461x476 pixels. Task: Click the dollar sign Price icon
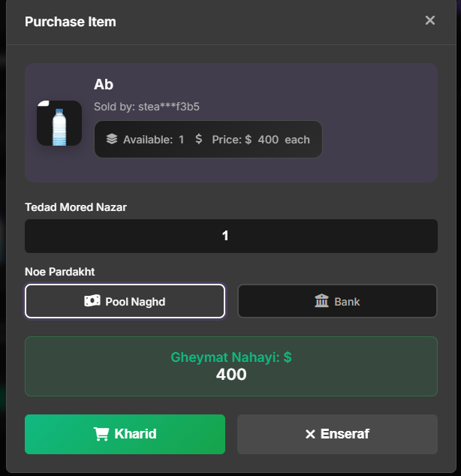click(198, 139)
